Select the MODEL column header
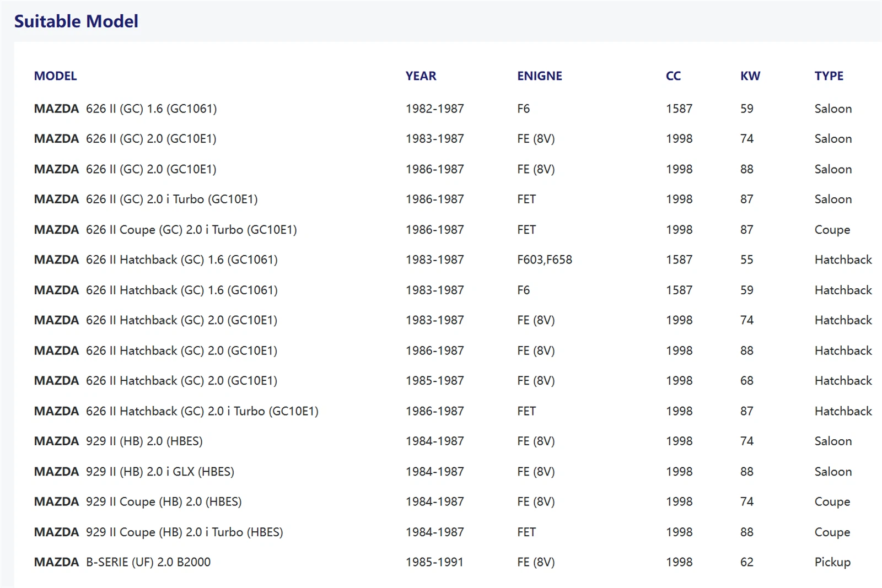 pos(55,76)
